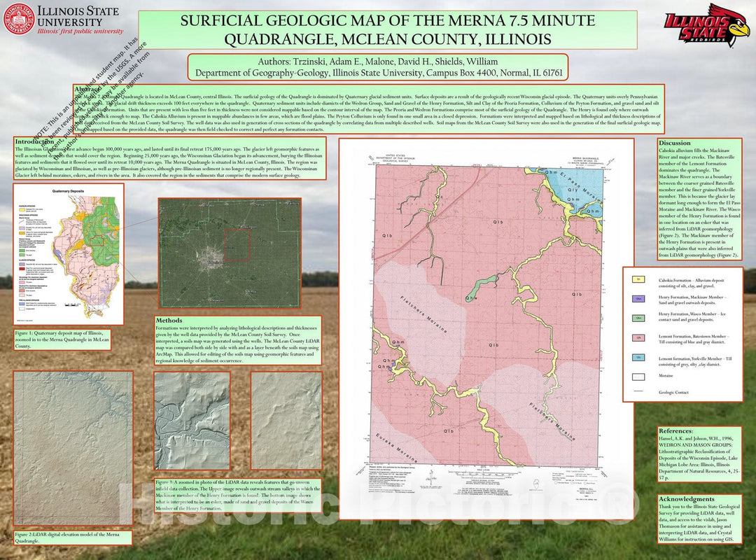Pick the pink Batestown Member legend swatch
Viewport: 756px width, 560px height.
pyautogui.click(x=638, y=337)
